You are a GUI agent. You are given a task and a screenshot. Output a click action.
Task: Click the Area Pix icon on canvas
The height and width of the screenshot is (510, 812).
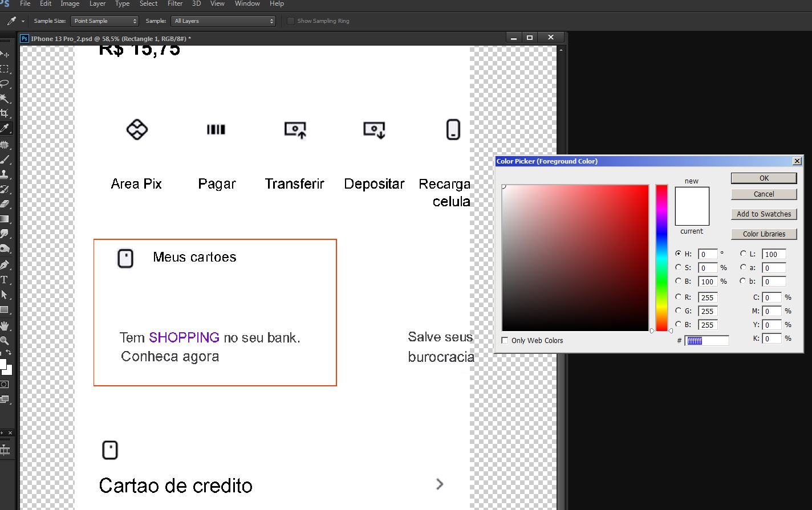(137, 129)
